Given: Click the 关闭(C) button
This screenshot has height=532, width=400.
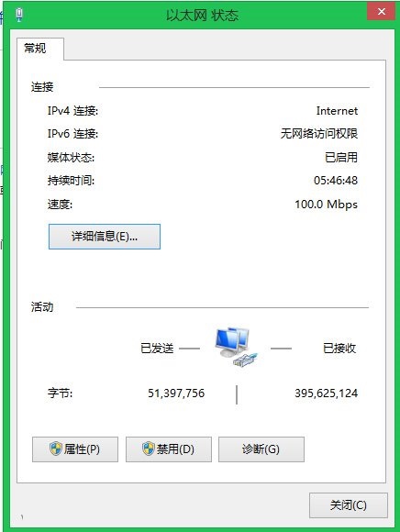Looking at the screenshot, I should pos(349,505).
